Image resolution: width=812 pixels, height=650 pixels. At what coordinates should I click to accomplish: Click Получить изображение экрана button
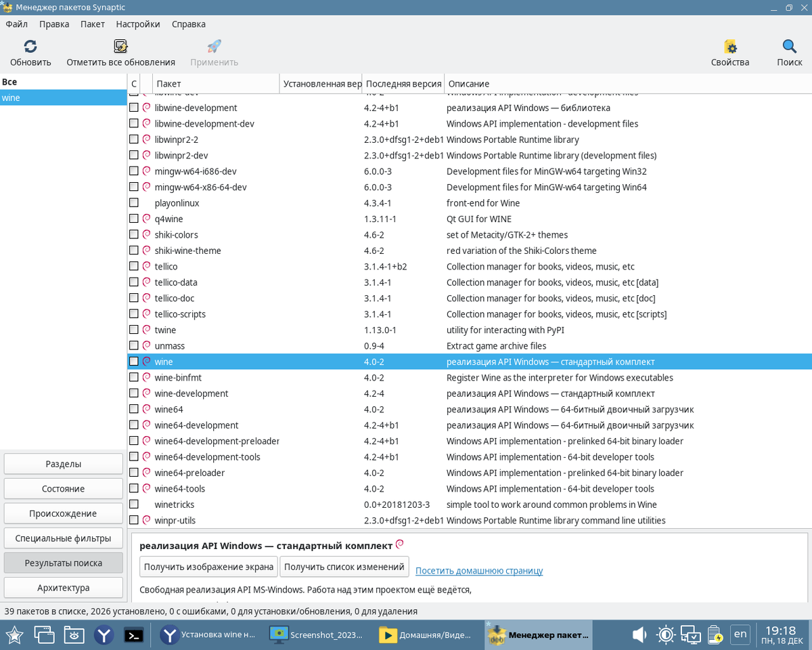pos(209,567)
